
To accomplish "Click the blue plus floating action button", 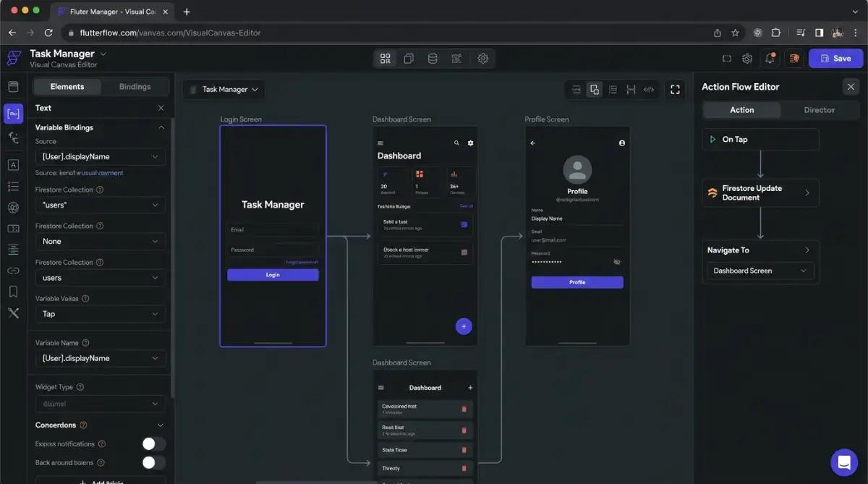I will point(464,326).
